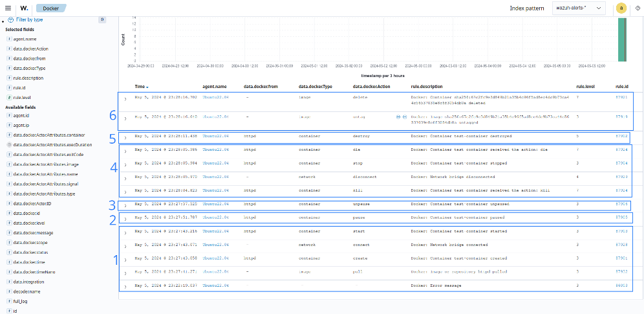This screenshot has height=314, width=644.
Task: Open Ubuntu22.04 agent link in pause row
Action: [215, 218]
